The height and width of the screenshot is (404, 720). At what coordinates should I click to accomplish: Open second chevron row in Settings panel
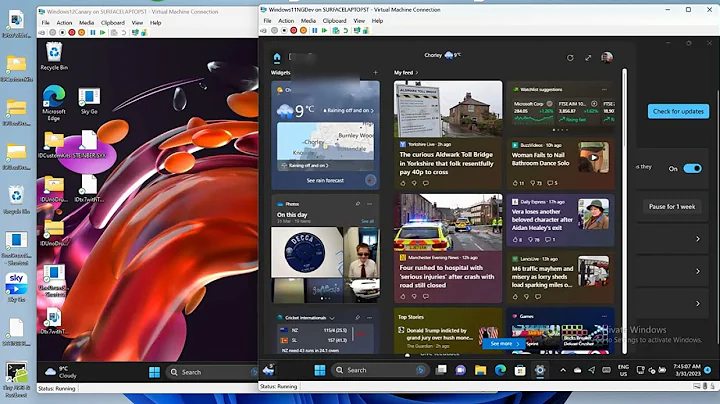pos(698,271)
